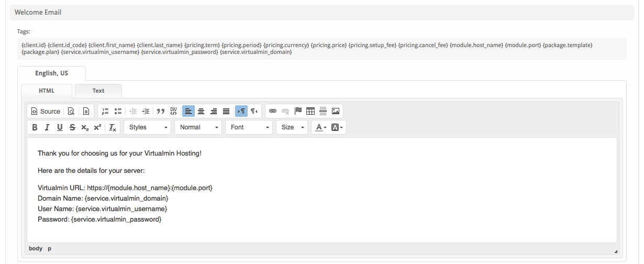The height and width of the screenshot is (264, 644).
Task: Insert a bulleted list
Action: [x=118, y=111]
